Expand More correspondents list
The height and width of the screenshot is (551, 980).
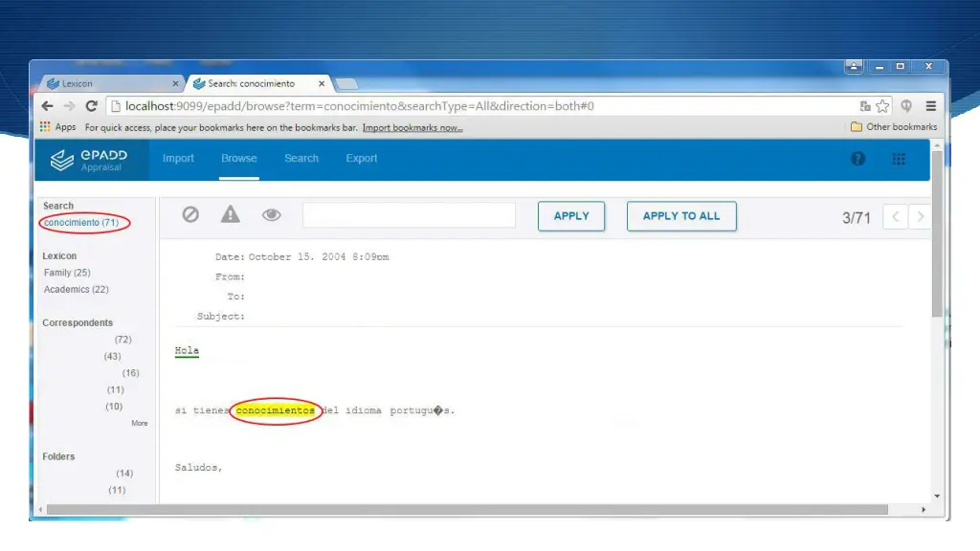click(x=140, y=423)
